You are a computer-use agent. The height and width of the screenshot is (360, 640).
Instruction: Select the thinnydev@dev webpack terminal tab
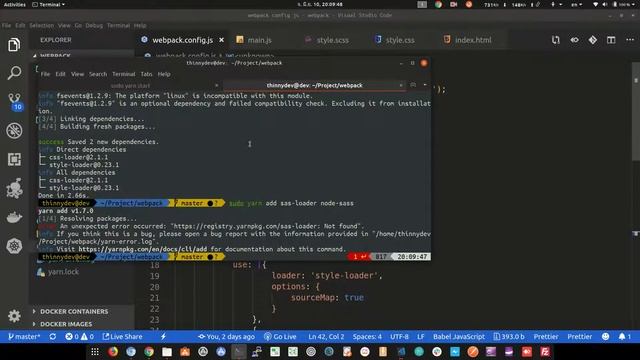click(x=314, y=86)
